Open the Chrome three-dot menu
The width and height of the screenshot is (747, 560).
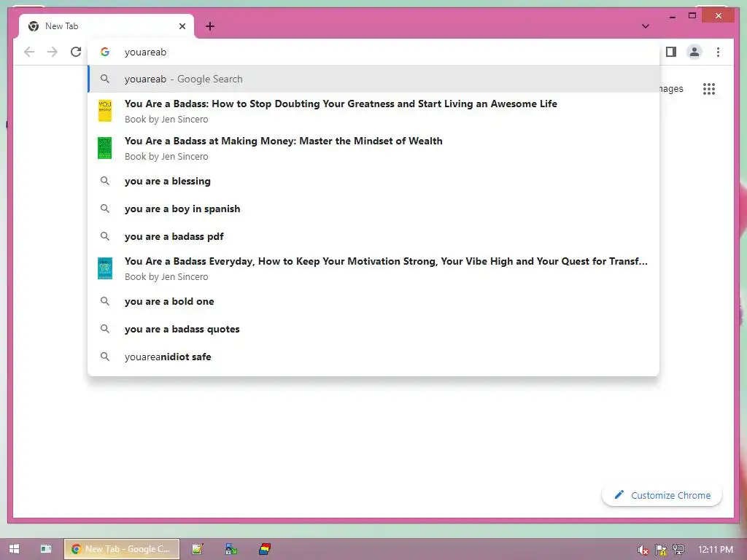(718, 52)
